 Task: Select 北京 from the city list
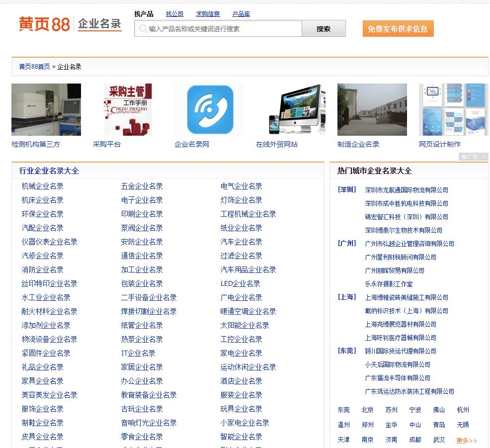(367, 410)
